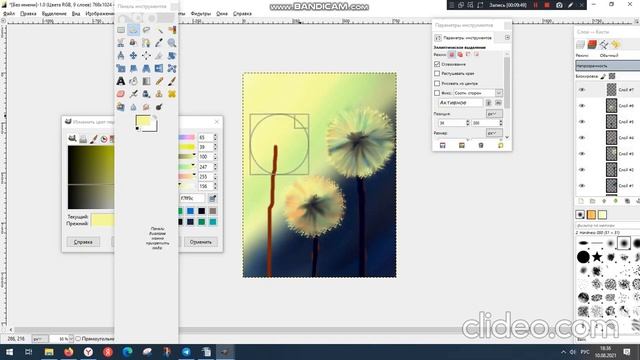This screenshot has height=360, width=640.
Task: Open the Правка menu
Action: pos(28,13)
